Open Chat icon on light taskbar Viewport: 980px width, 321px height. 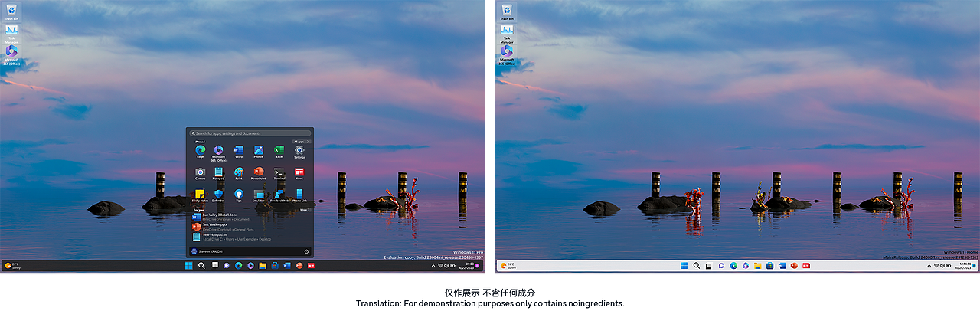pyautogui.click(x=721, y=266)
